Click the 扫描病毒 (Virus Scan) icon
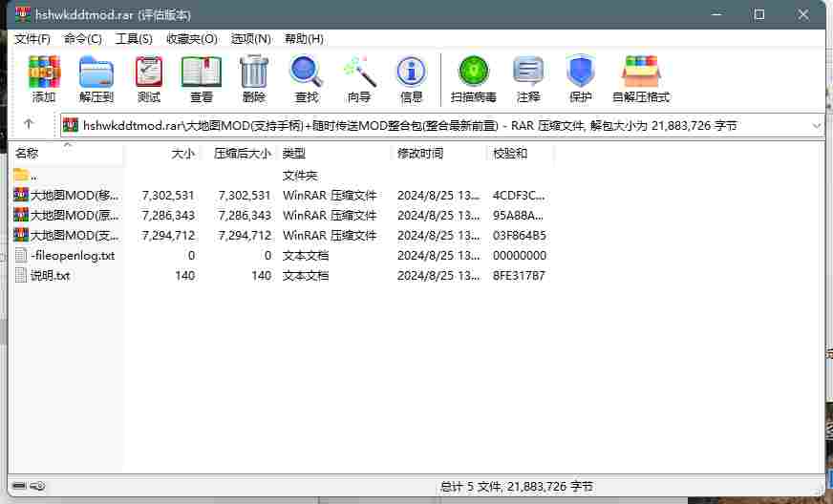This screenshot has height=504, width=833. coord(474,73)
